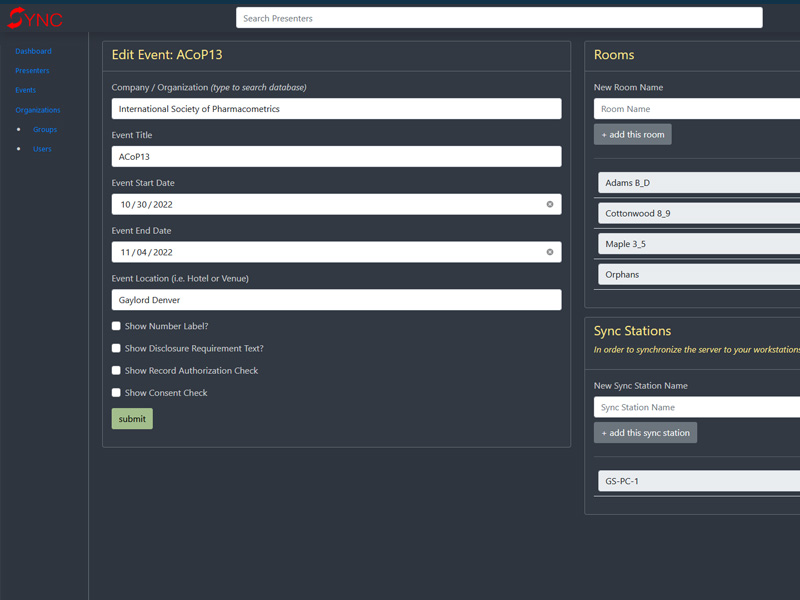Select the Event Start Date input

337,204
